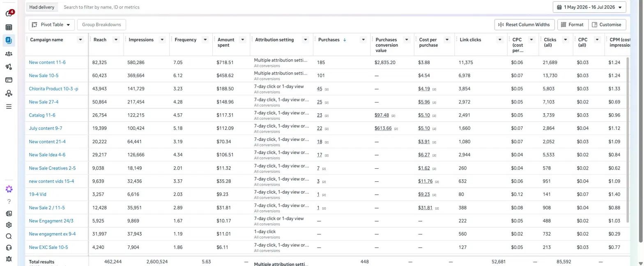644x266 pixels.
Task: Open the Campaign name column menu arrow
Action: click(x=80, y=40)
